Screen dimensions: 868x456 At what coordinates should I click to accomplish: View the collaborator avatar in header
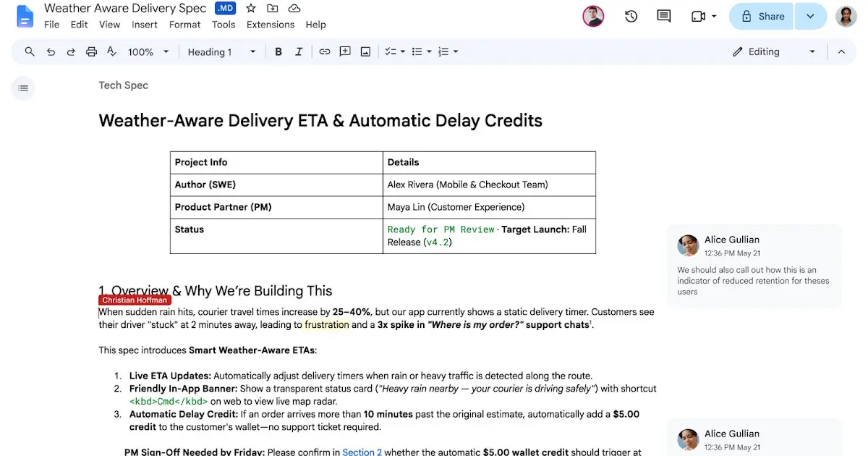(593, 16)
